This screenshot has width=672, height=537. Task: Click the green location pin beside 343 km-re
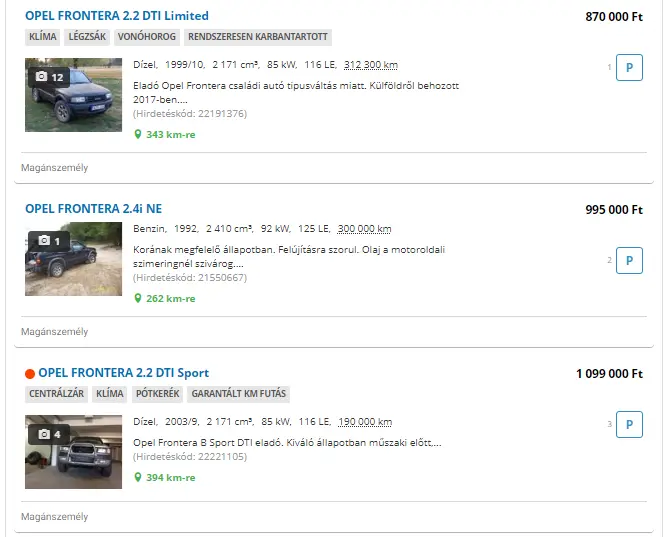pyautogui.click(x=138, y=135)
